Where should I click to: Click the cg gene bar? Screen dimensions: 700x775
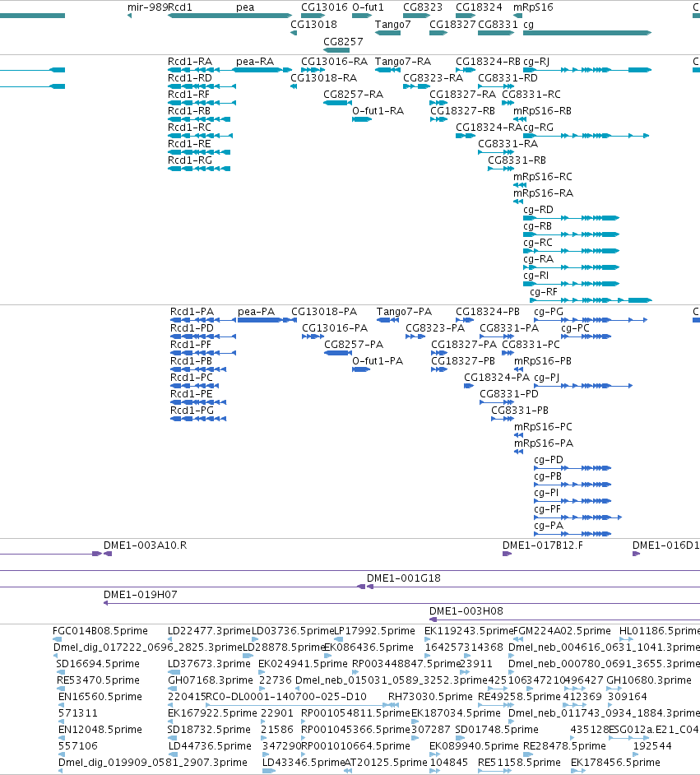(x=587, y=33)
